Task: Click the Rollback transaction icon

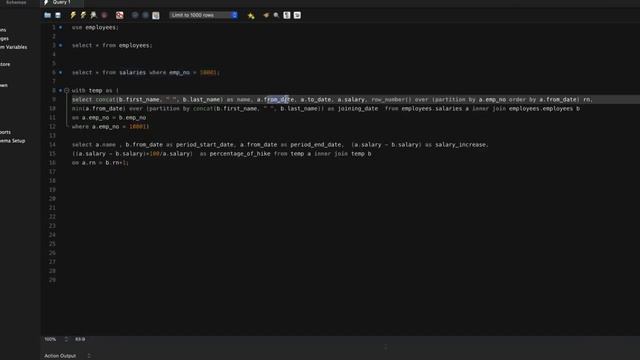Action: (145, 16)
